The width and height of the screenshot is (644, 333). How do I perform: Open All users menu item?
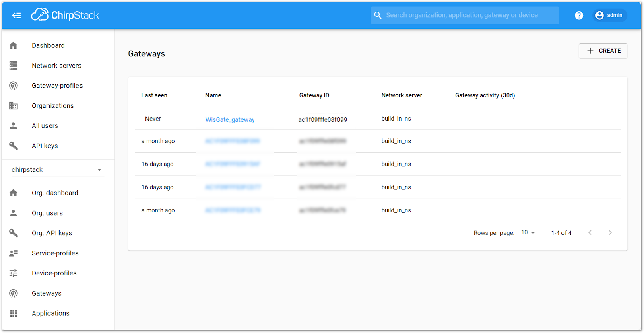click(45, 126)
